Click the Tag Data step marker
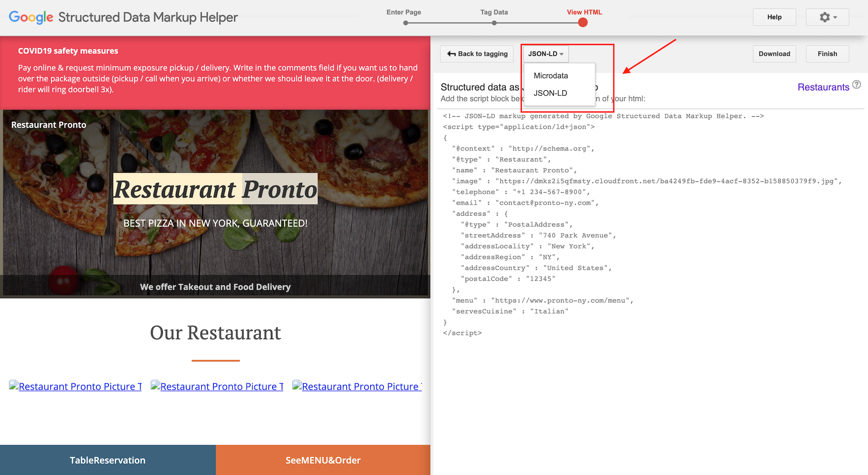 tap(493, 23)
